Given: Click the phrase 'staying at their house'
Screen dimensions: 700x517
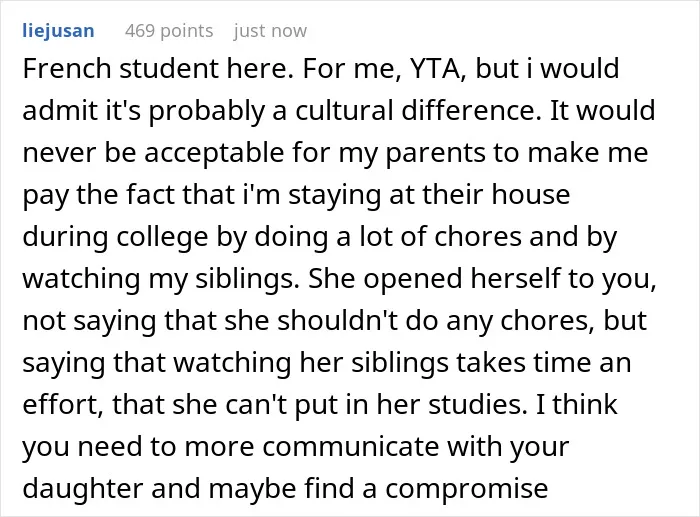Looking at the screenshot, I should pyautogui.click(x=429, y=195).
